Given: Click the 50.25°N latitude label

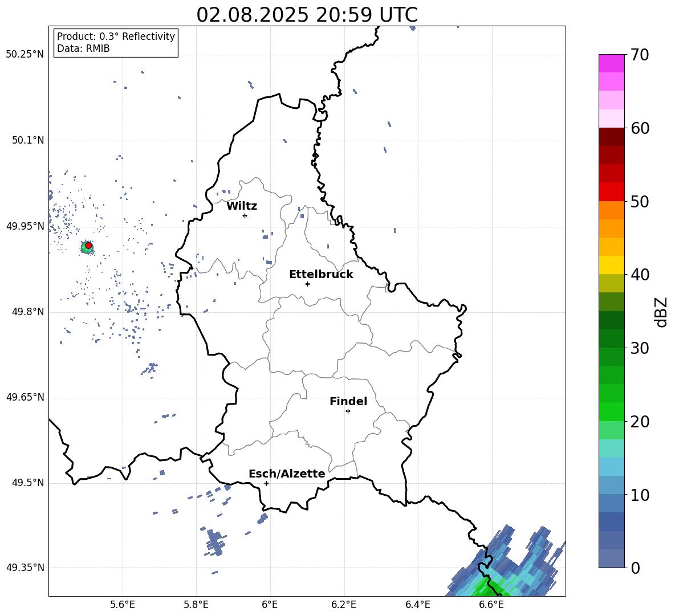Looking at the screenshot, I should coord(25,55).
